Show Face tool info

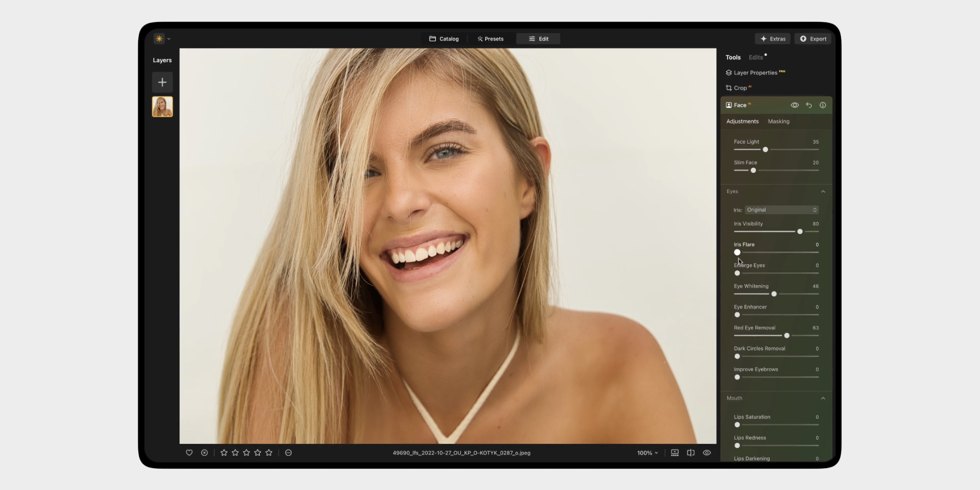[x=823, y=105]
